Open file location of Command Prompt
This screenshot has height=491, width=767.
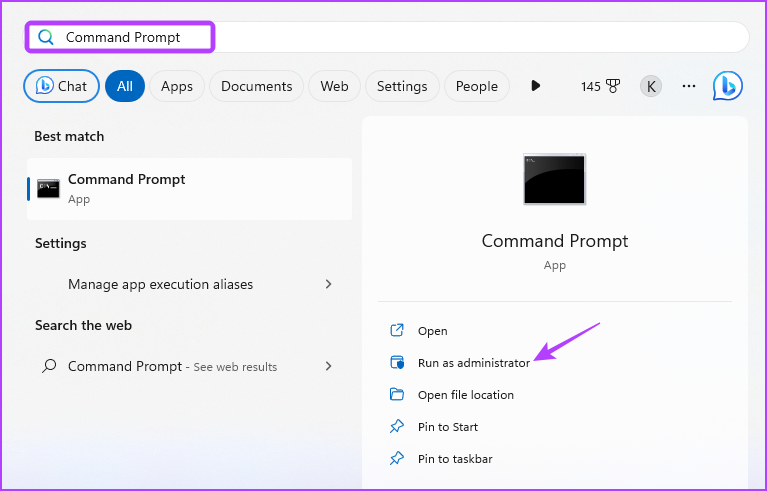coord(465,395)
